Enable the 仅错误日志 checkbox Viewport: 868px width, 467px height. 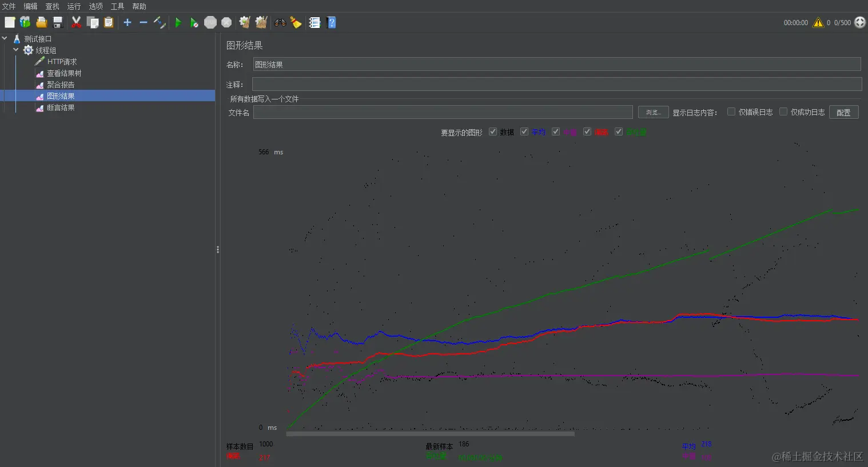[731, 112]
